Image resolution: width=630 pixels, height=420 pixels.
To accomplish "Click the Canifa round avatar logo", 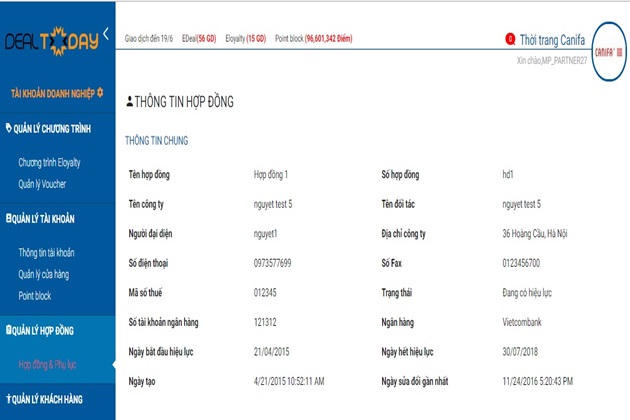I will 609,52.
